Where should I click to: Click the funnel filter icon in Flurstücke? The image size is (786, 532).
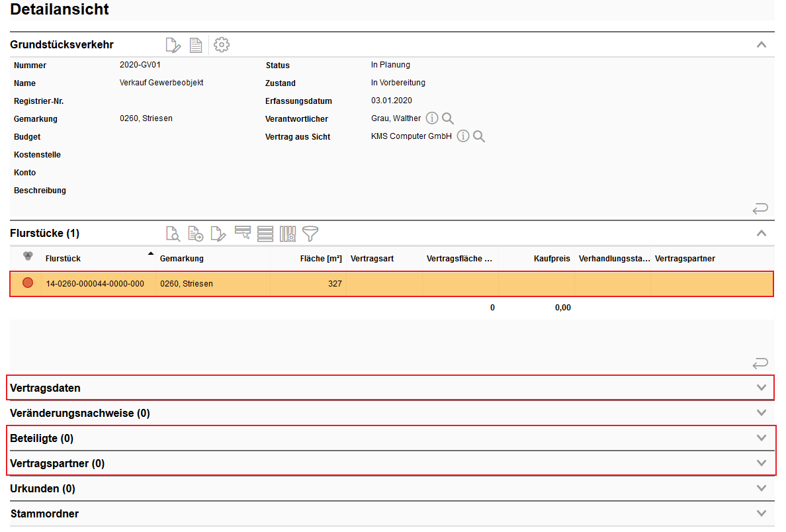[310, 233]
